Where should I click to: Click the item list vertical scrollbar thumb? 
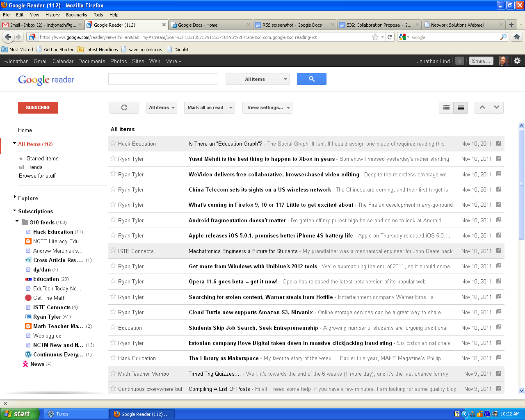(522, 184)
